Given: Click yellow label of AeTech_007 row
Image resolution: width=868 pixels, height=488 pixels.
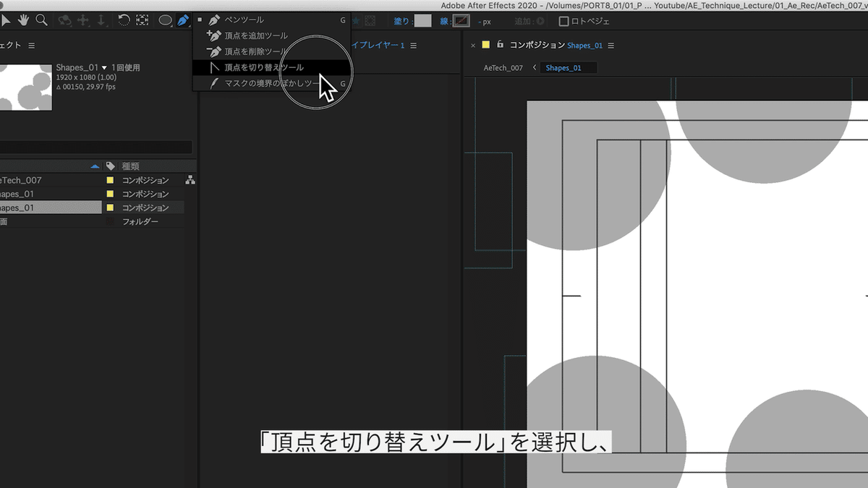Looking at the screenshot, I should coord(111,180).
